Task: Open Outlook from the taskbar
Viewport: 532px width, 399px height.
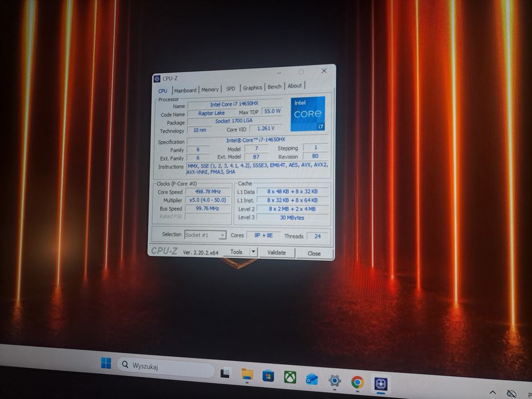Action: click(312, 379)
